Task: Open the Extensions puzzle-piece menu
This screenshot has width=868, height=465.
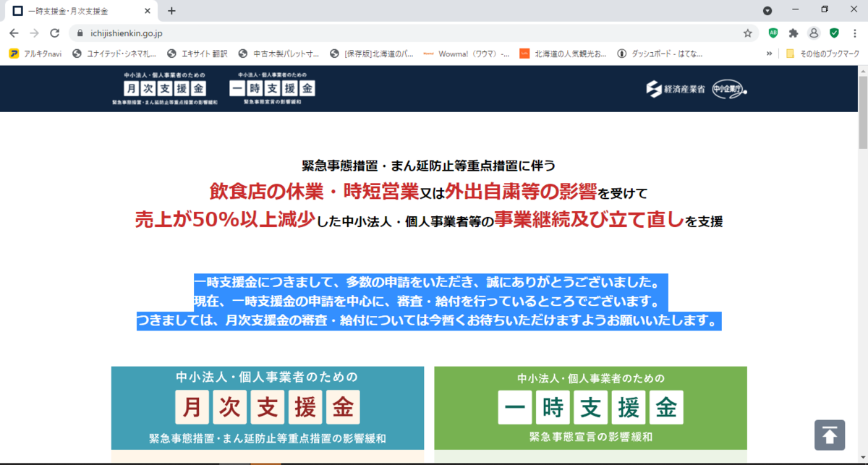Action: 793,33
